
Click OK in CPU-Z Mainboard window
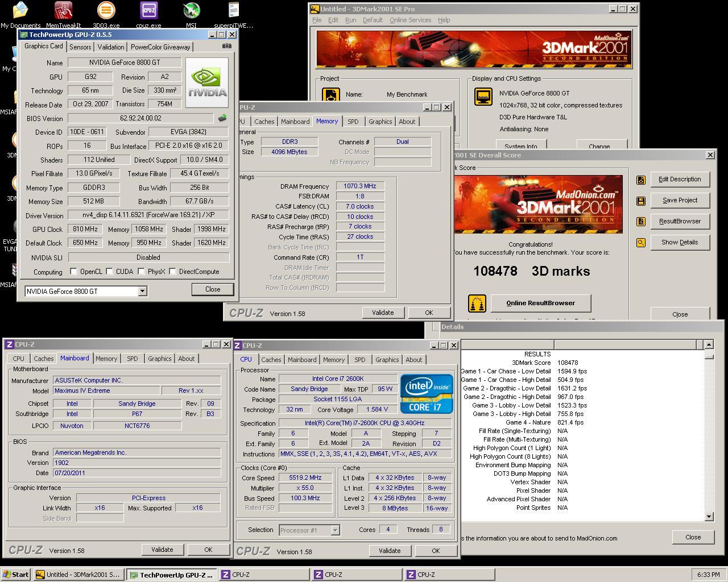coord(208,550)
